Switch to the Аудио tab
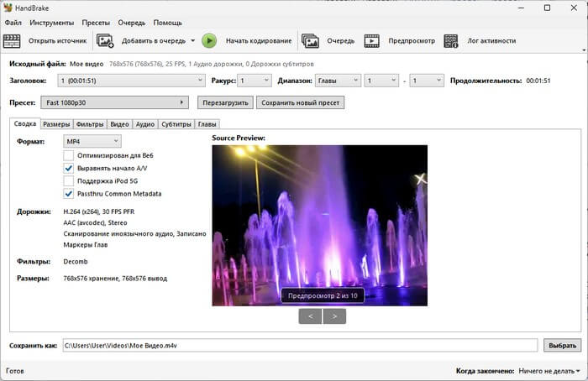This screenshot has height=381, width=588. pyautogui.click(x=145, y=124)
